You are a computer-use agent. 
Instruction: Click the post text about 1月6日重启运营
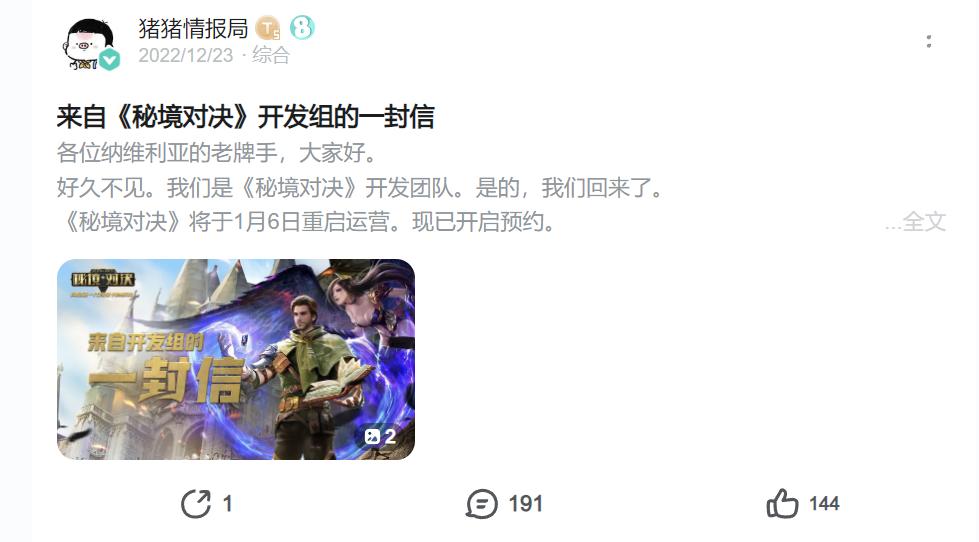307,222
